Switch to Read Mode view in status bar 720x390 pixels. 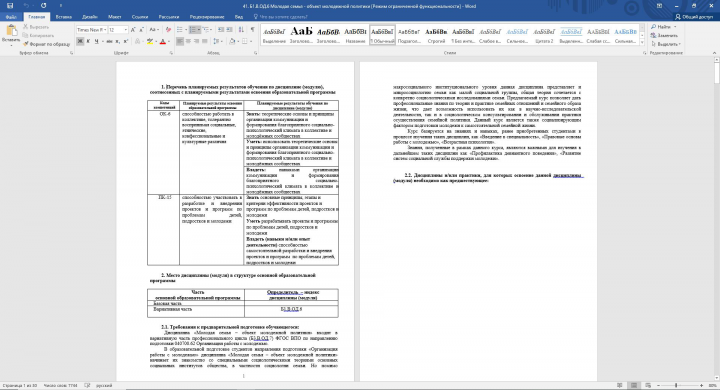tap(619, 386)
